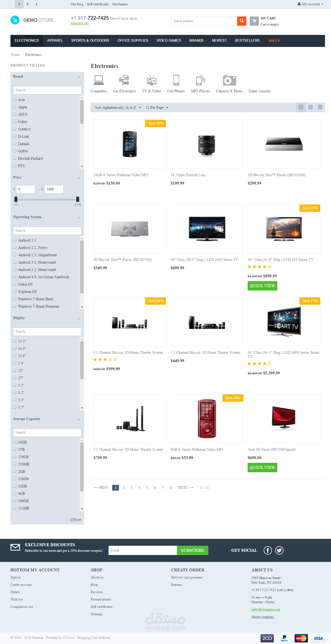Open the Gift certificates top link
Viewport: 331px width, 644px height.
(98, 4)
